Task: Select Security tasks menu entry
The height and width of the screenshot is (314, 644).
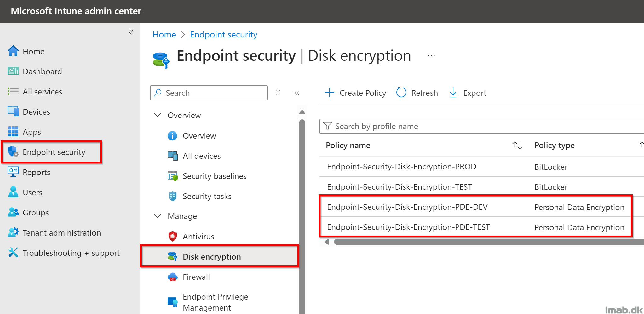Action: tap(207, 196)
